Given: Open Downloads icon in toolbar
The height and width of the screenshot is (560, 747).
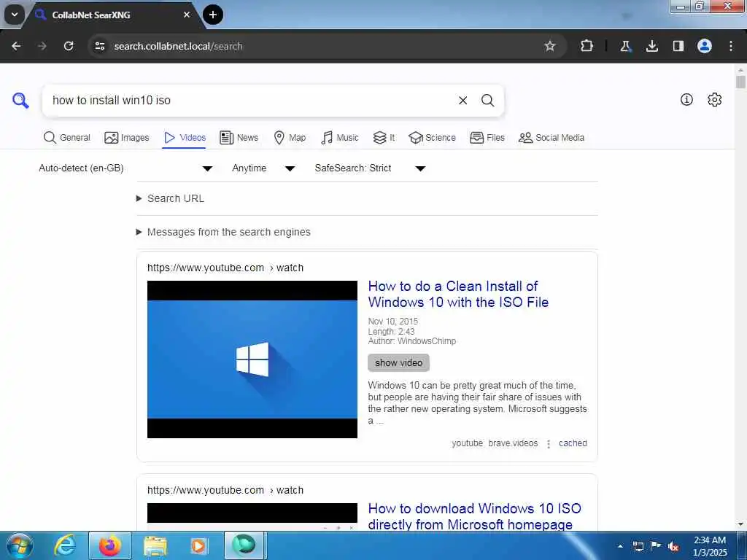Looking at the screenshot, I should pyautogui.click(x=651, y=46).
